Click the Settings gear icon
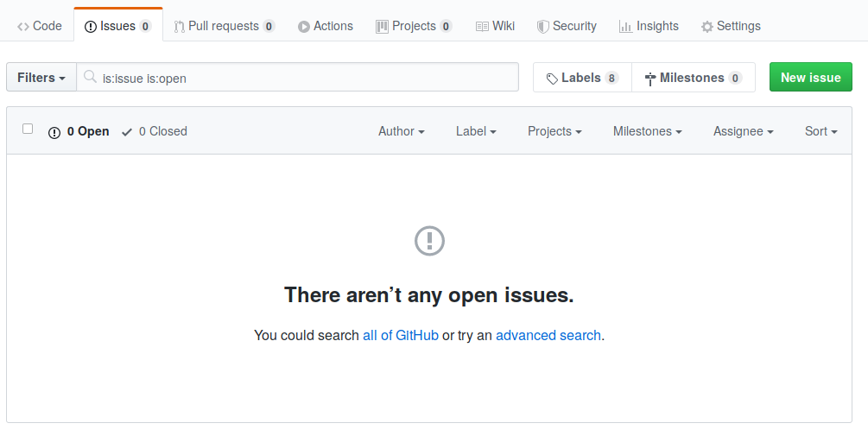 click(x=707, y=27)
